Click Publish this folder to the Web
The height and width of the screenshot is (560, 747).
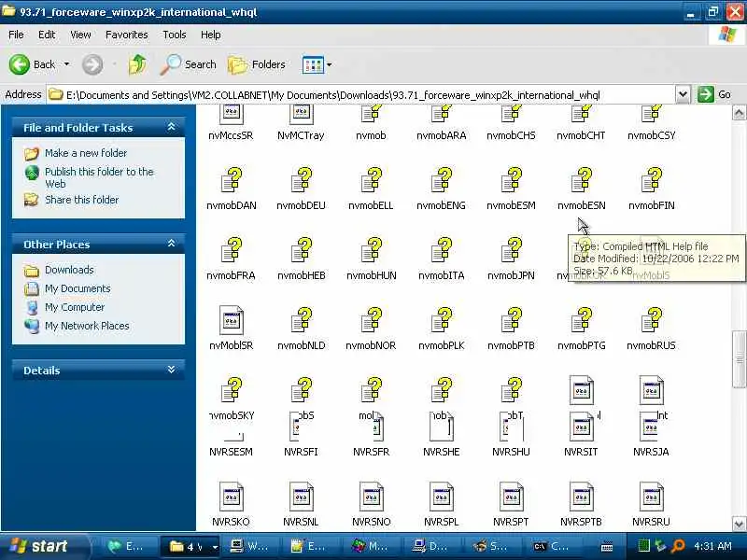click(x=99, y=177)
